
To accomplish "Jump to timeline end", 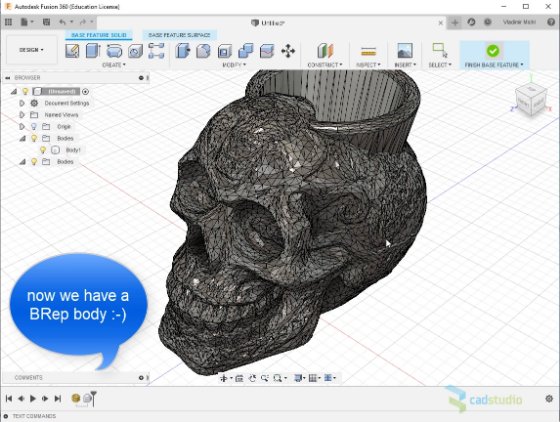I will (x=58, y=398).
